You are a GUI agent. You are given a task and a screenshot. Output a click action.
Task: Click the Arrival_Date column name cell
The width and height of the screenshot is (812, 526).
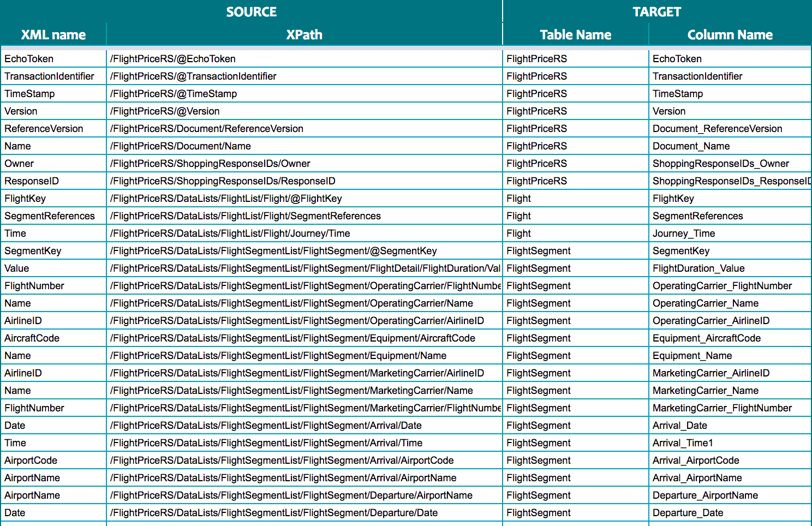730,425
